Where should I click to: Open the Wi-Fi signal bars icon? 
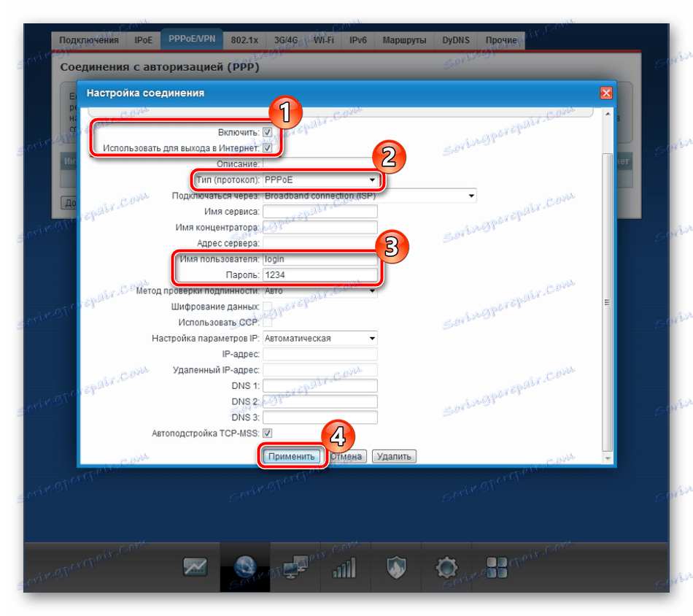click(x=344, y=567)
